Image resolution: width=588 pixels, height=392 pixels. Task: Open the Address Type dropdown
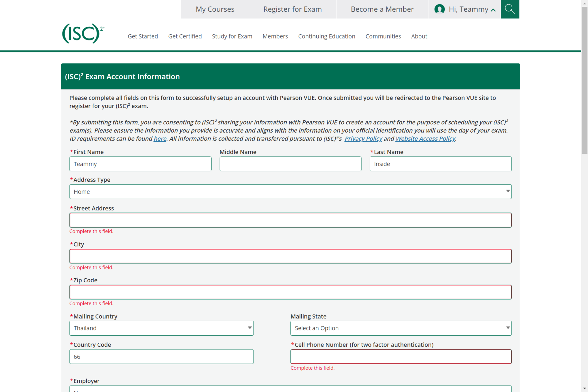coord(290,192)
